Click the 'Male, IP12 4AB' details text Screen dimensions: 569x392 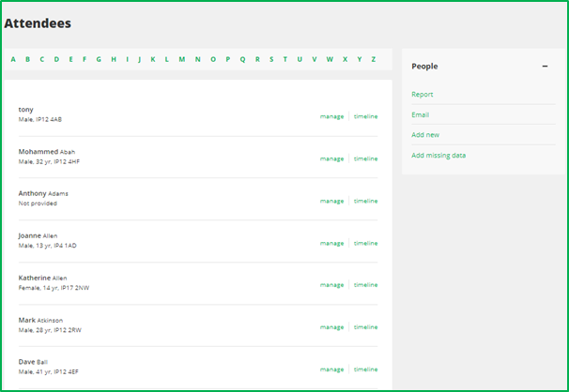40,119
